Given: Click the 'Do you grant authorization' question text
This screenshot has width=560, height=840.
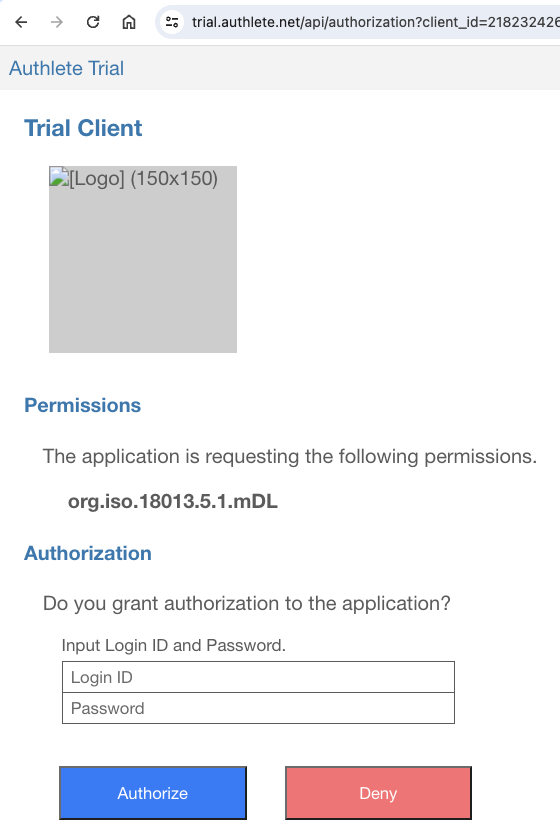Looking at the screenshot, I should [247, 603].
